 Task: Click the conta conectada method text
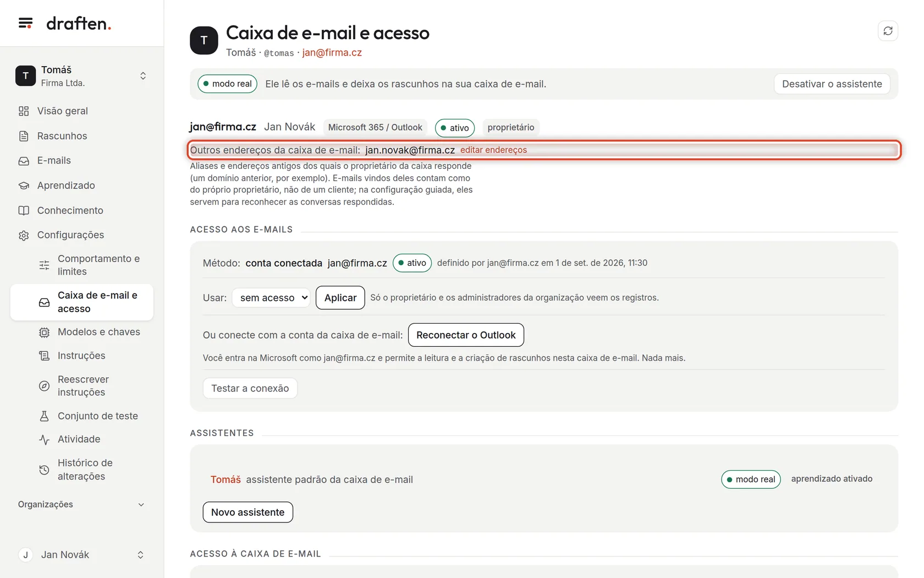284,263
